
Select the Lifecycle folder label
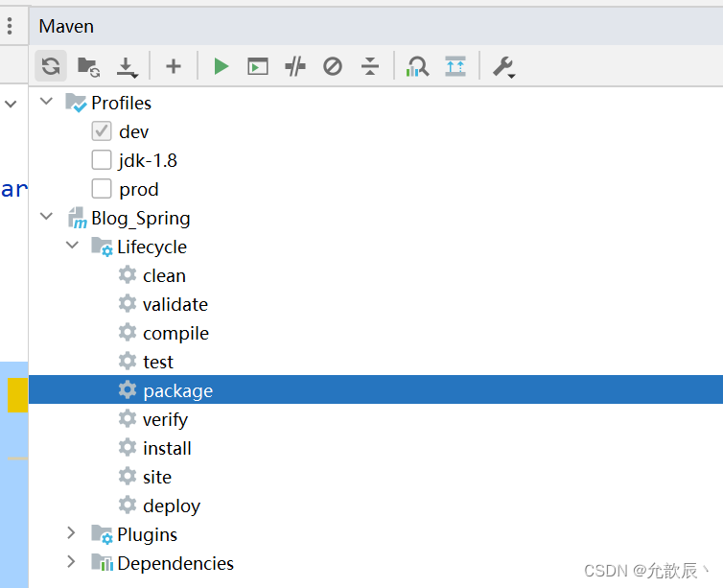(x=152, y=247)
